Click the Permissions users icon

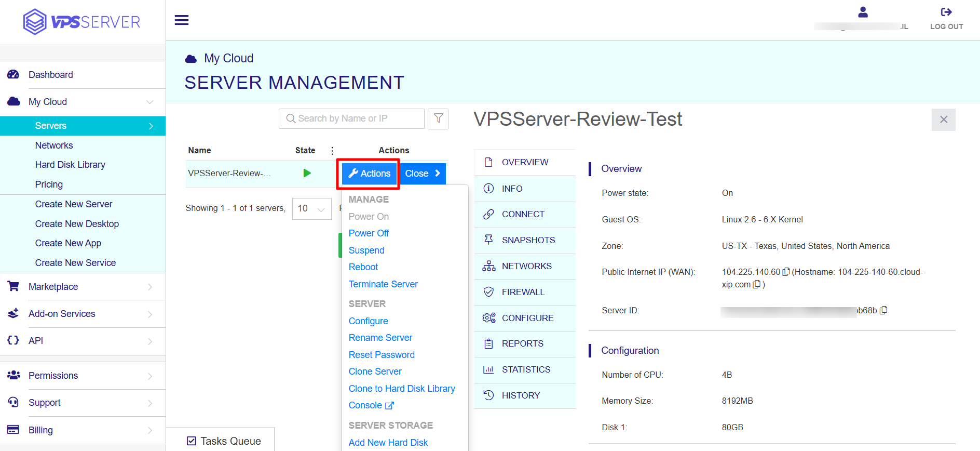click(x=13, y=375)
